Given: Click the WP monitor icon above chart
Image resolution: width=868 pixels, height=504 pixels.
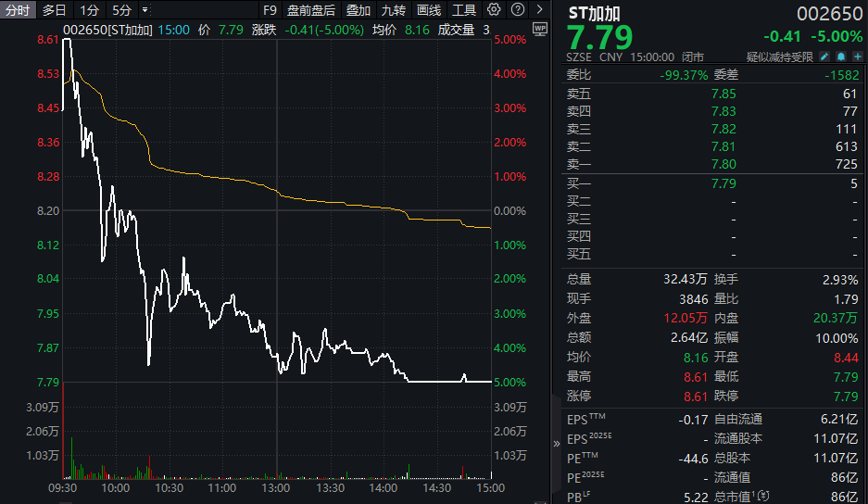Looking at the screenshot, I should pos(541,30).
